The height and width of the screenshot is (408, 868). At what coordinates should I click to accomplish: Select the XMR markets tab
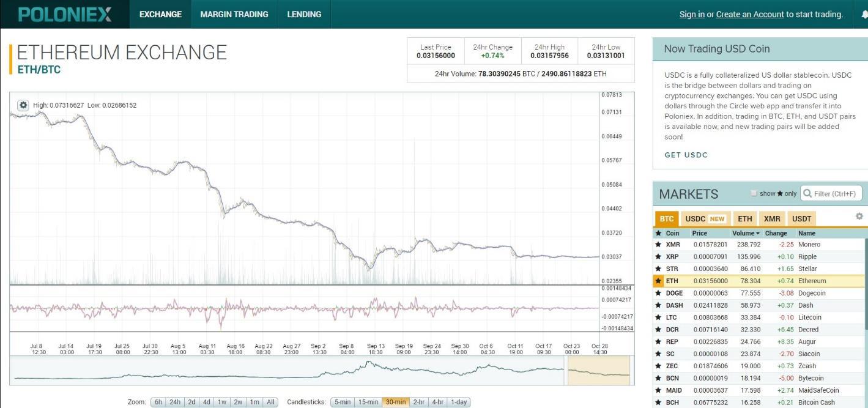pos(772,218)
